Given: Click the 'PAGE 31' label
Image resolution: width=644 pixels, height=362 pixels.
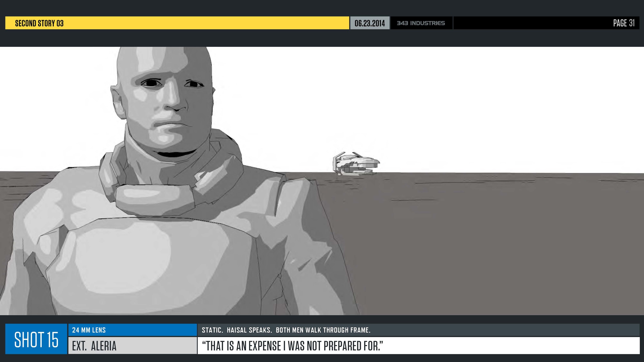Looking at the screenshot, I should click(x=624, y=23).
